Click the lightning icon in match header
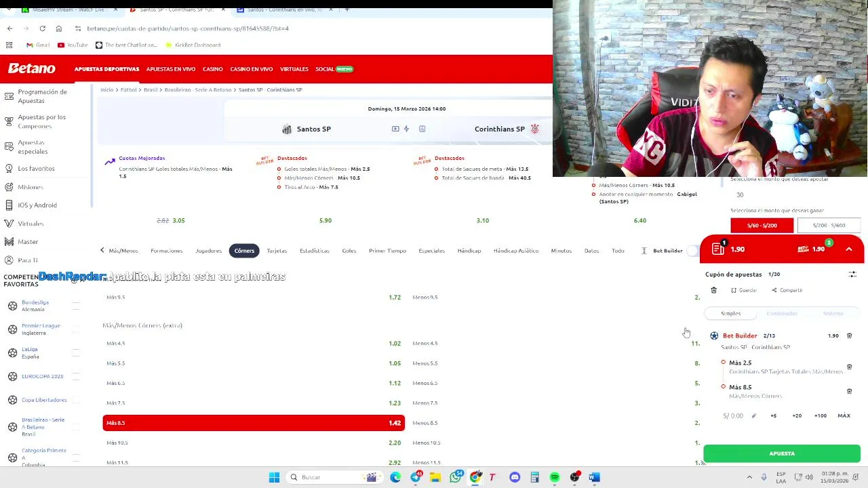The height and width of the screenshot is (488, 868). (x=406, y=129)
